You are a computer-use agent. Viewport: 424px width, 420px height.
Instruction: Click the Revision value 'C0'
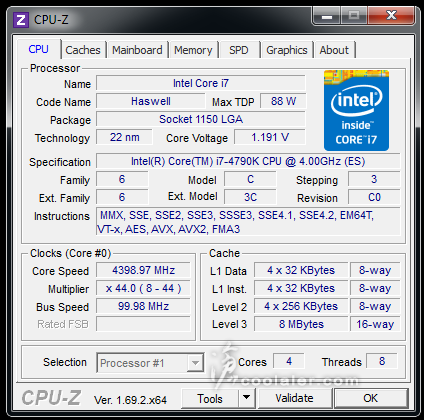(374, 197)
